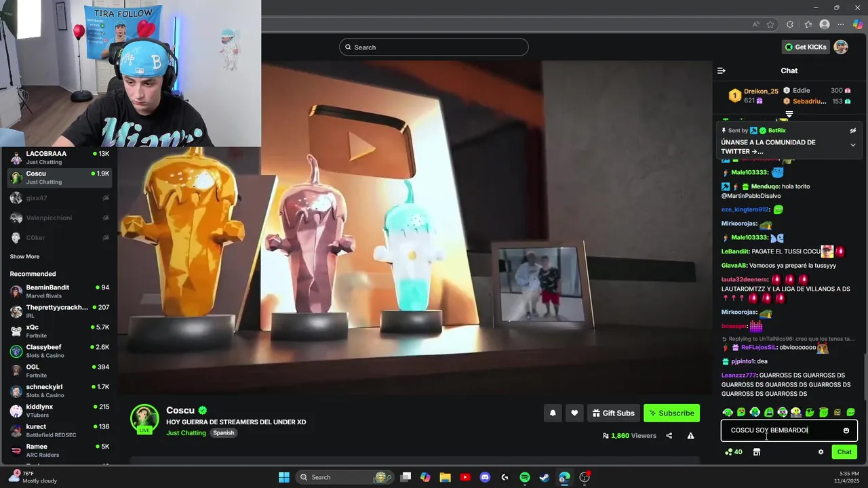Open Steam from taskbar
868x488 pixels.
(545, 477)
